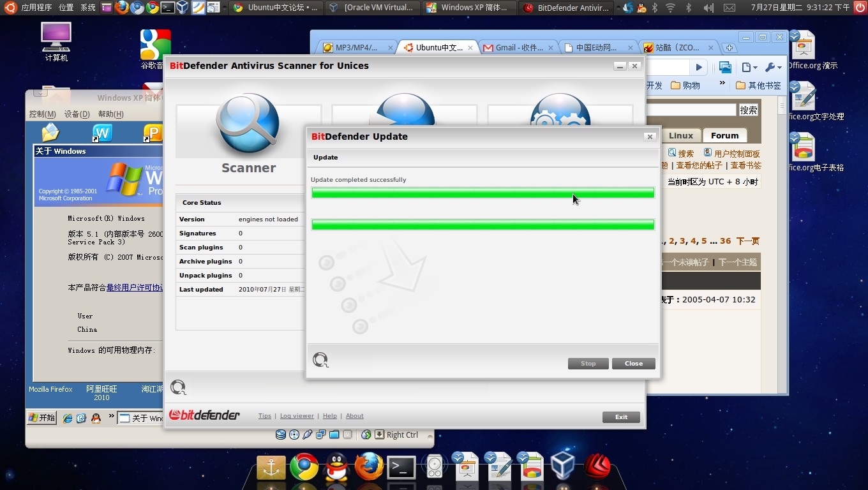Click the BitDefender logo in the footer
868x490 pixels.
(205, 415)
